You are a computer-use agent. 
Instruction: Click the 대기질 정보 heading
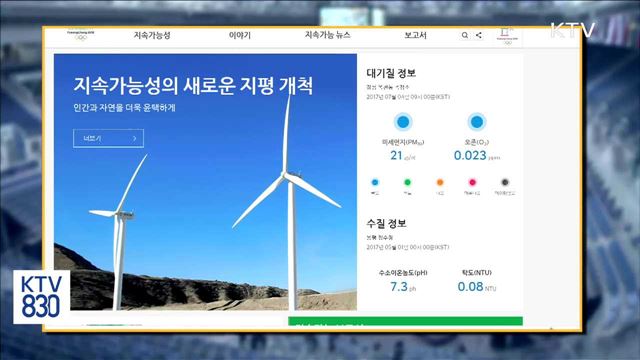point(391,73)
